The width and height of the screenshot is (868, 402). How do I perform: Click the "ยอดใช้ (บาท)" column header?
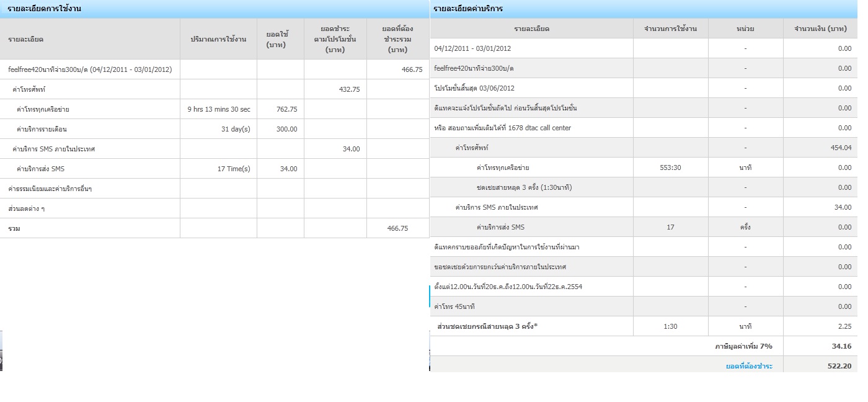(x=280, y=39)
